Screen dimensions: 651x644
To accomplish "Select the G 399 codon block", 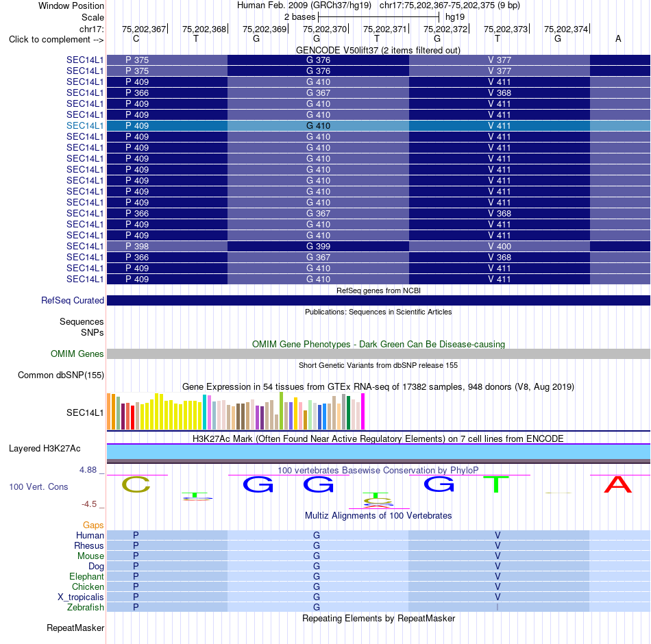I will pyautogui.click(x=318, y=246).
